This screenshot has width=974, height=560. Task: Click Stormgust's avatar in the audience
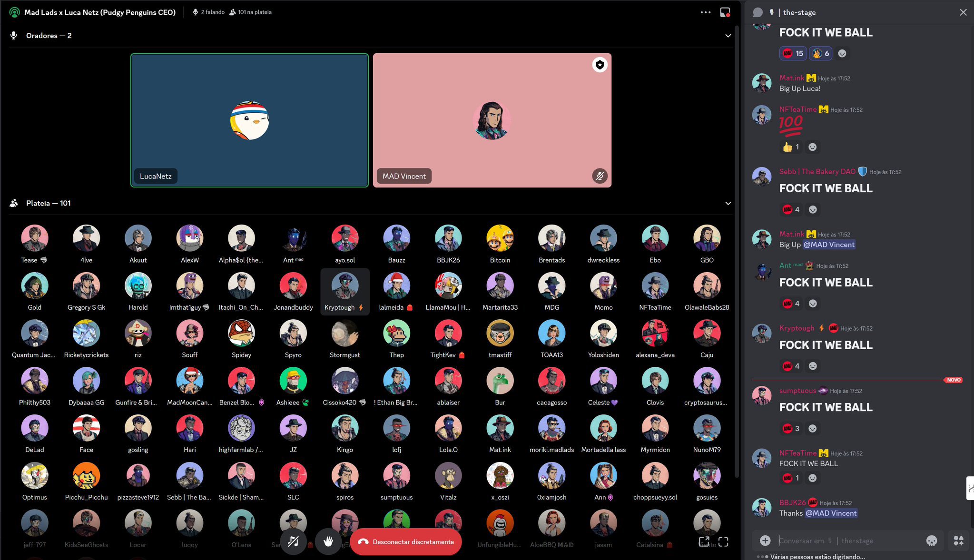345,333
